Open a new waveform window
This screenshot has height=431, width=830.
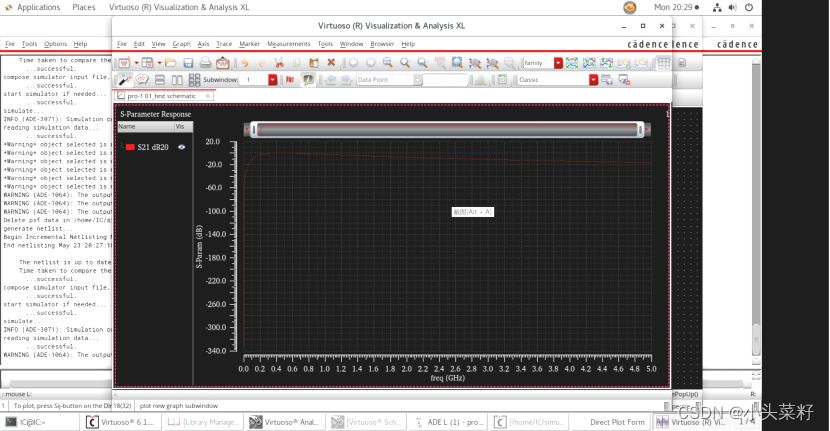click(124, 63)
